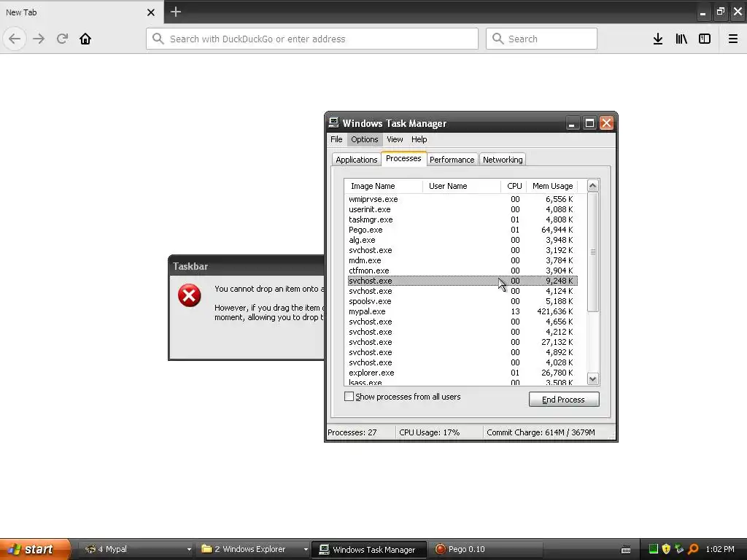The height and width of the screenshot is (560, 747).
Task: Go back using browser back arrow
Action: 15,39
